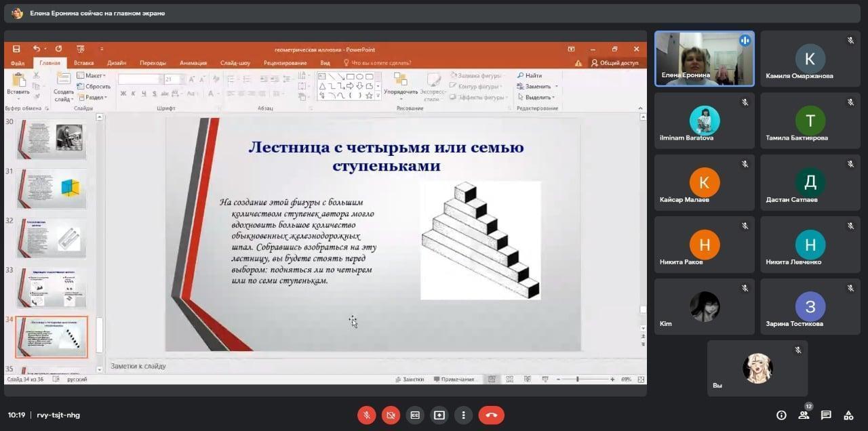Show the participants list icon
The height and width of the screenshot is (431, 868).
point(804,415)
